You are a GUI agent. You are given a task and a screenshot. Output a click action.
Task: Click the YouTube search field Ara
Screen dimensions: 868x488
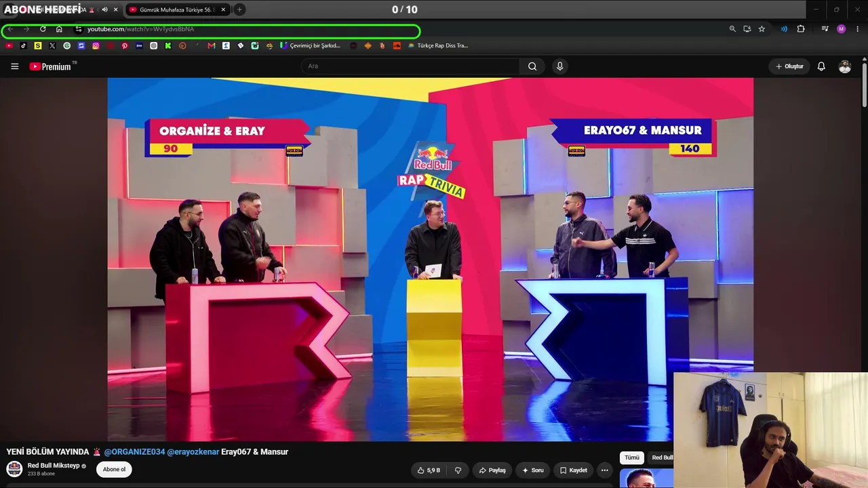(410, 66)
